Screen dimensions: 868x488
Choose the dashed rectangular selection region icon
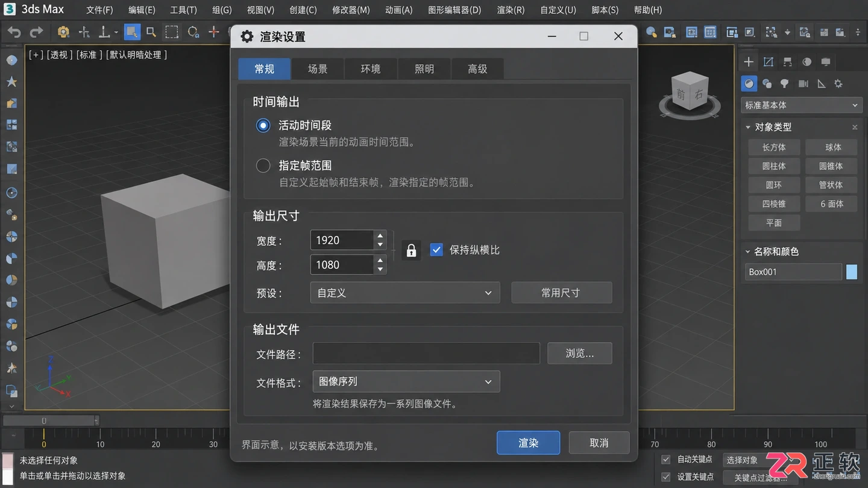point(172,32)
